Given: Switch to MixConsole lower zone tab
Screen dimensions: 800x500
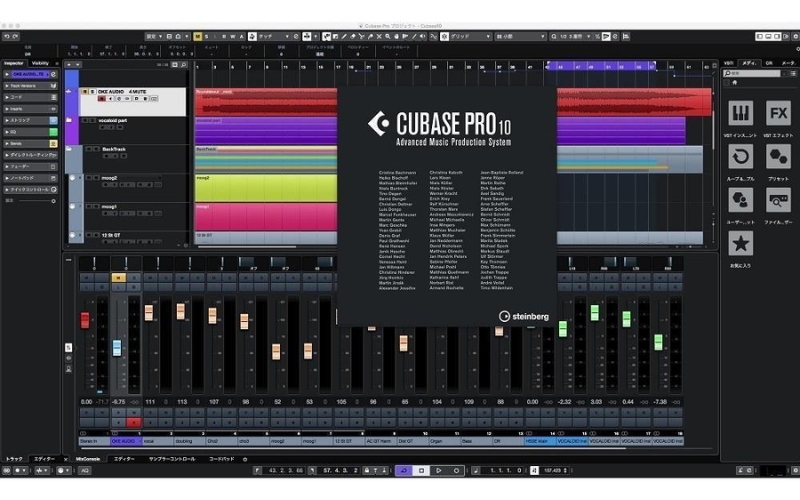Looking at the screenshot, I should point(88,459).
